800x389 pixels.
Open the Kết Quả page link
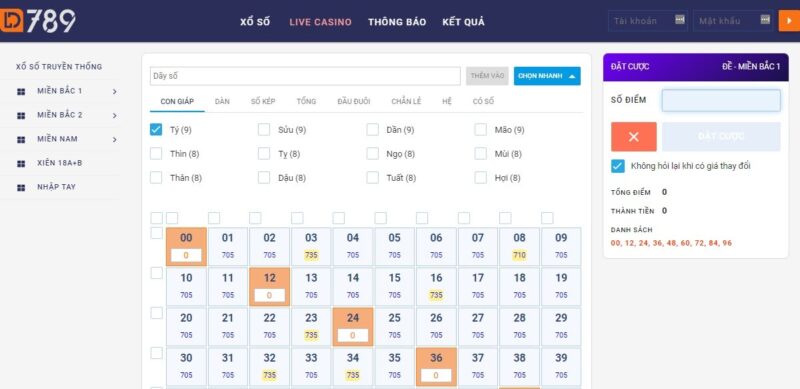(x=463, y=22)
